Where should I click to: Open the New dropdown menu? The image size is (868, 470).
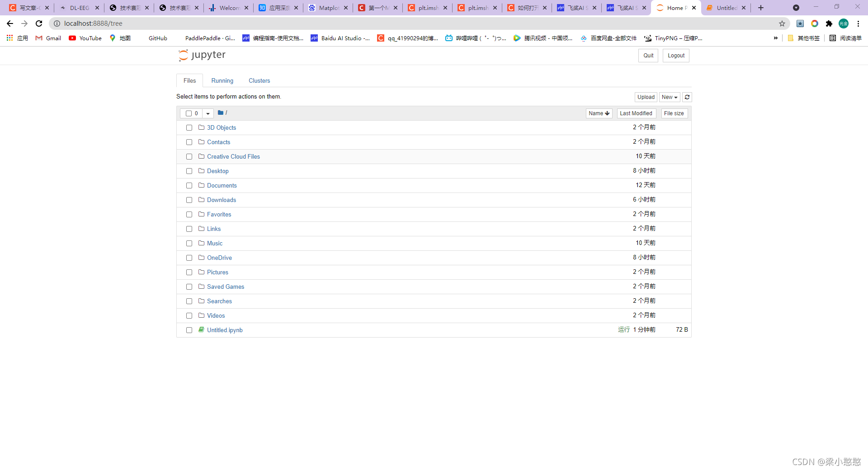(x=670, y=97)
